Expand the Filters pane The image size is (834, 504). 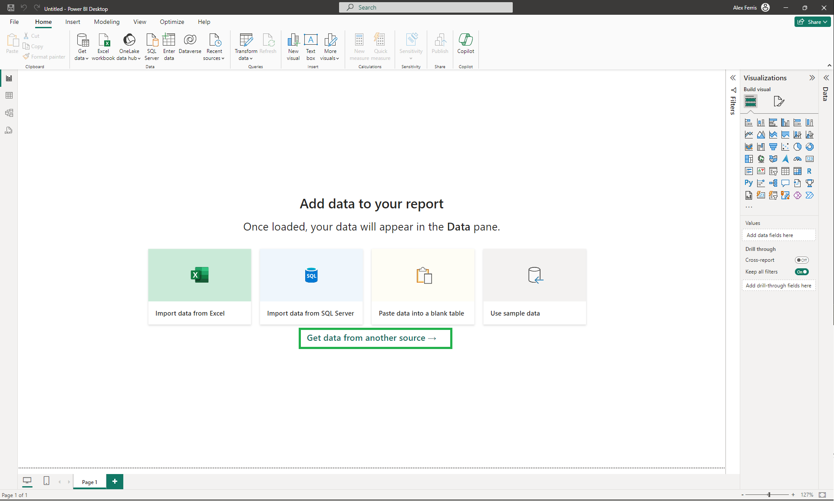[x=733, y=78]
